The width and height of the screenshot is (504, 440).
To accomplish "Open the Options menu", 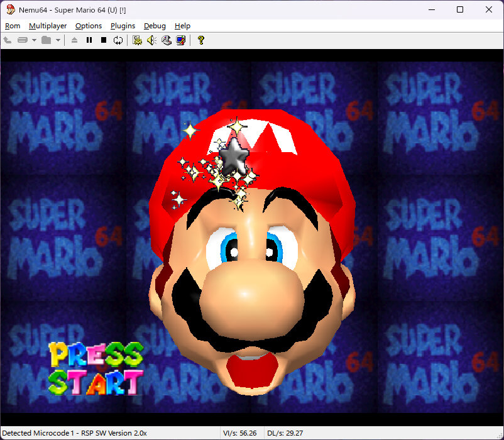I will pos(89,26).
